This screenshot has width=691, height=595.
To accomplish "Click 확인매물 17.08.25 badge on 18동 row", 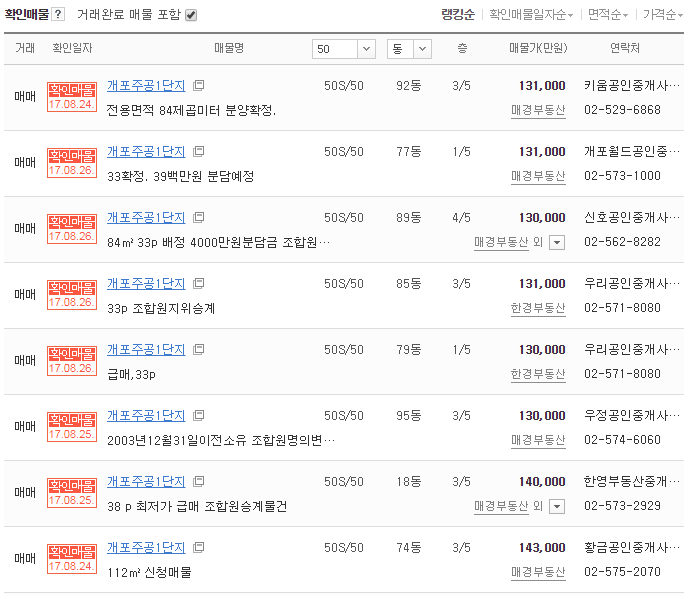I will point(72,493).
